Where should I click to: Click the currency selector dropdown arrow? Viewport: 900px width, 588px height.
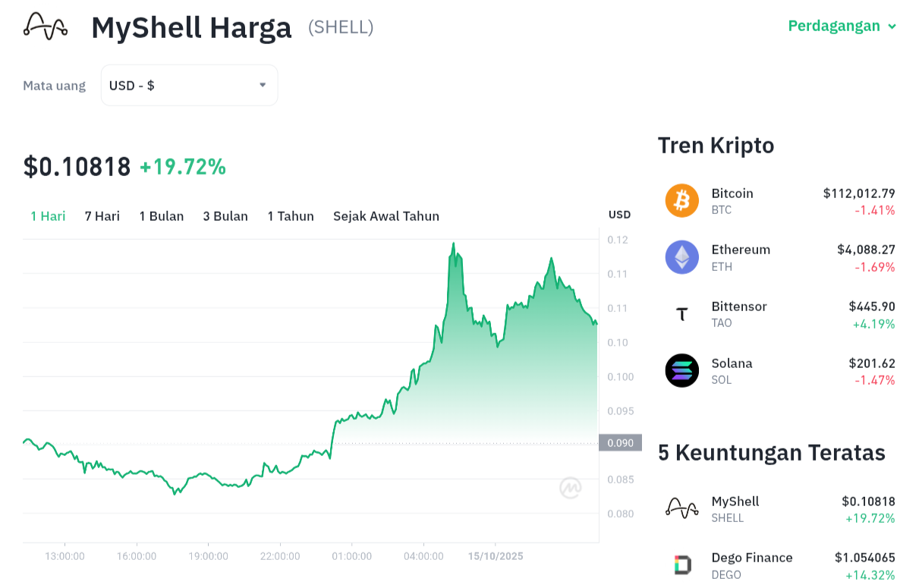pos(263,85)
